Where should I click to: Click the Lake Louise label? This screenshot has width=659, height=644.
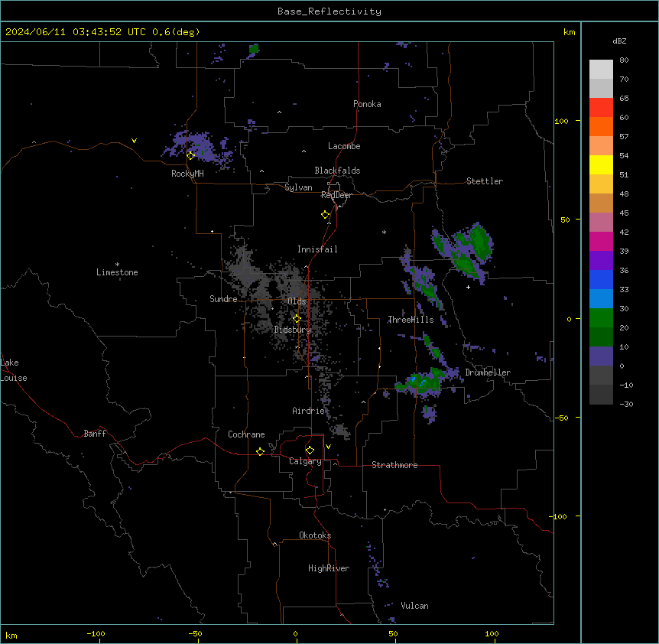[14, 370]
